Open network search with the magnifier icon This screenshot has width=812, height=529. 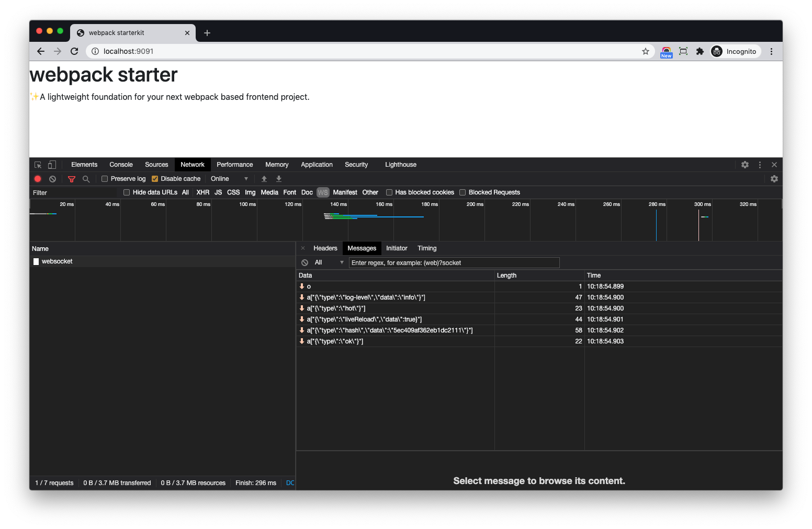[86, 179]
